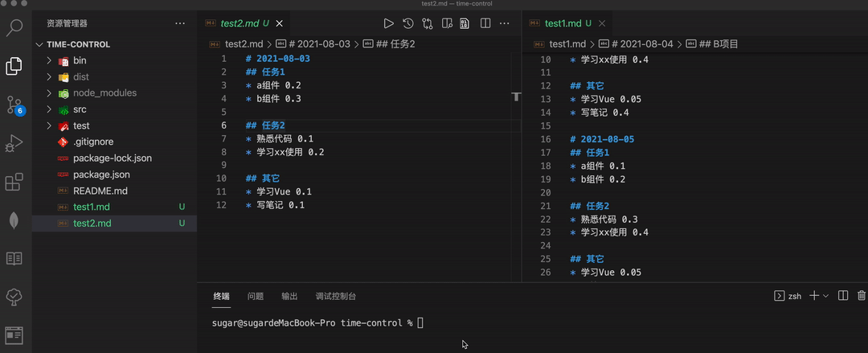The image size is (868, 353).
Task: Open the MongoDB leaf icon view
Action: pos(14,220)
